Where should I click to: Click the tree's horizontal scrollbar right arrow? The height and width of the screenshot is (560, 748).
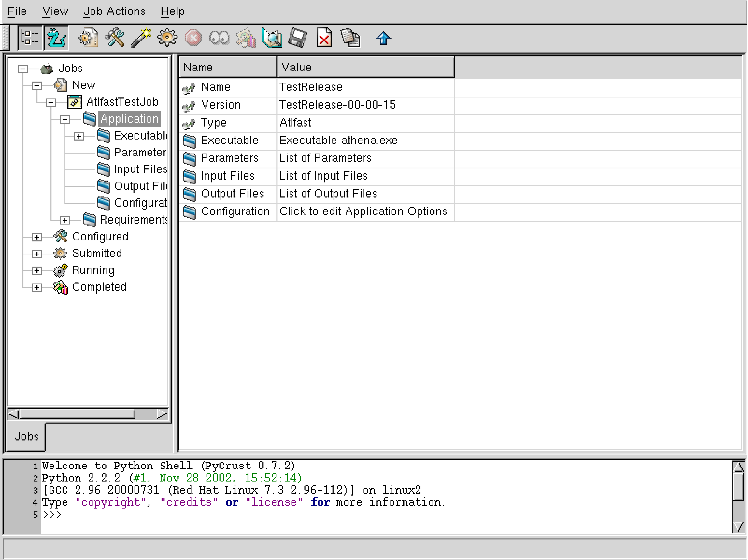click(162, 414)
